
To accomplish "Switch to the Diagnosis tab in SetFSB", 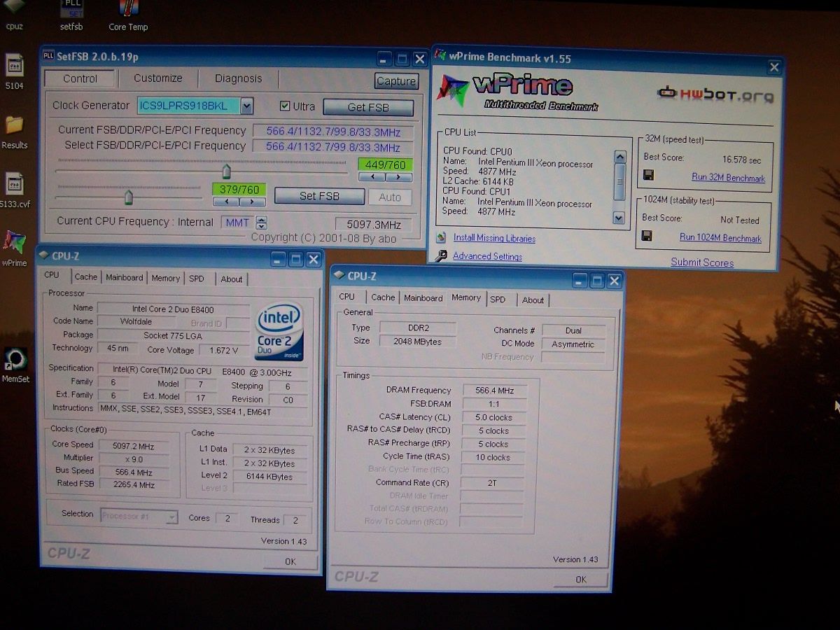I will (x=238, y=78).
